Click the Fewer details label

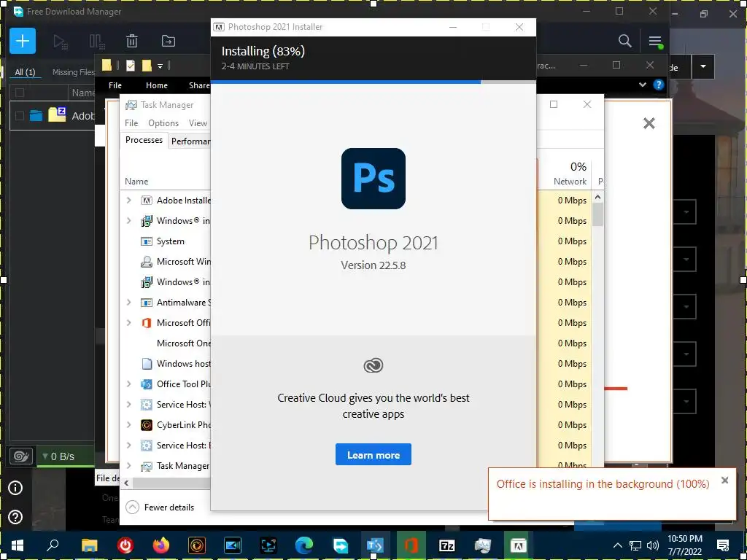(x=169, y=507)
